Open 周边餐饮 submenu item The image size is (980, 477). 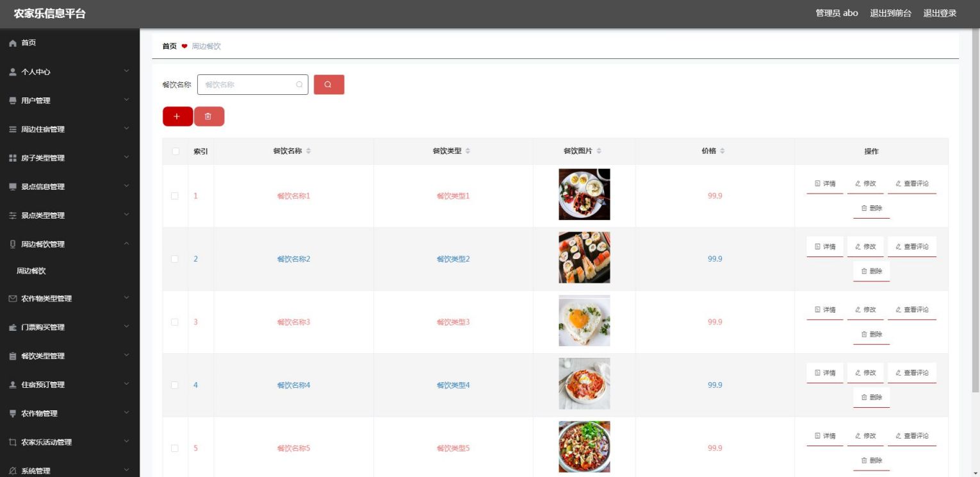(31, 271)
